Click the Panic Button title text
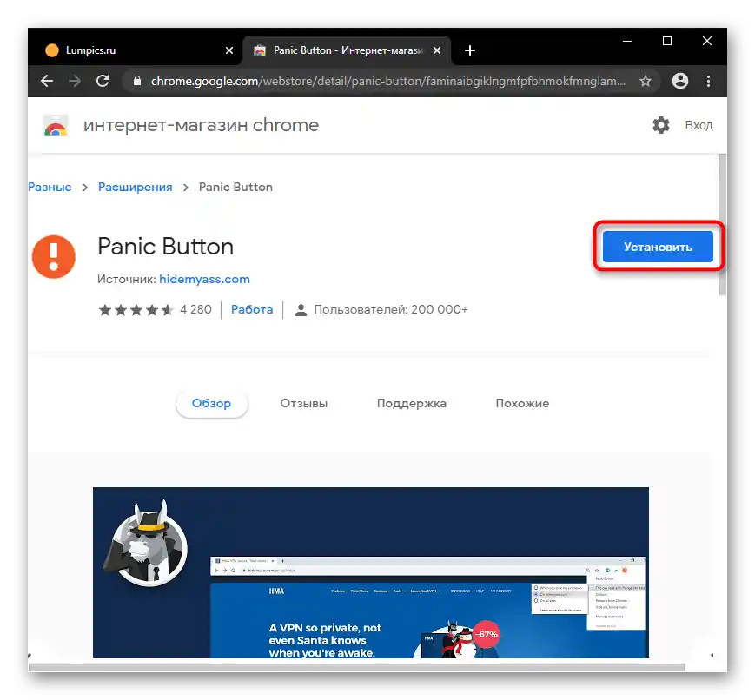Image resolution: width=755 pixels, height=700 pixels. coord(166,247)
